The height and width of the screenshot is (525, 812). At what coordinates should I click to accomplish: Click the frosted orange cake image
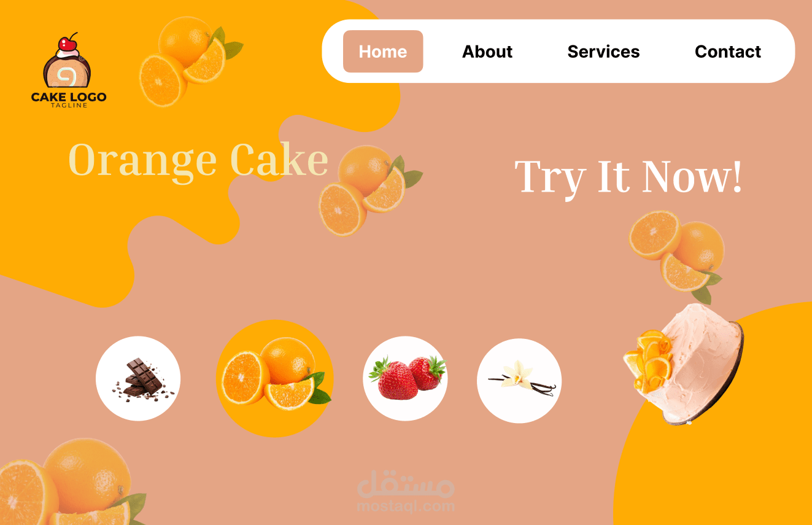[x=684, y=364]
